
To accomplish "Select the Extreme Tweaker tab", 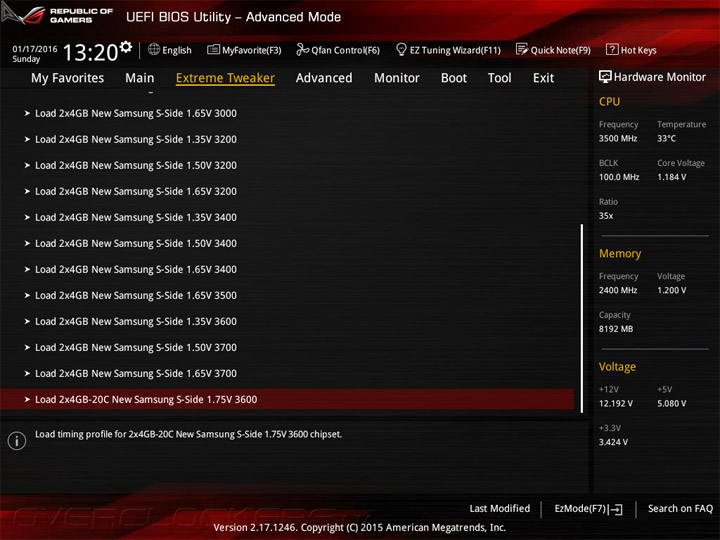I will pos(225,78).
